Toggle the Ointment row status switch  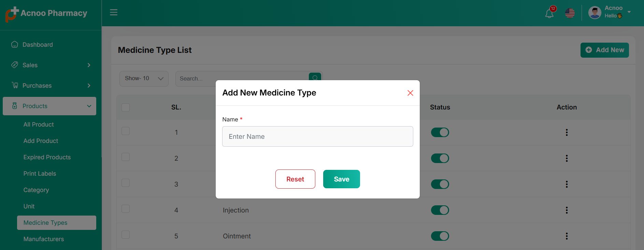[440, 236]
